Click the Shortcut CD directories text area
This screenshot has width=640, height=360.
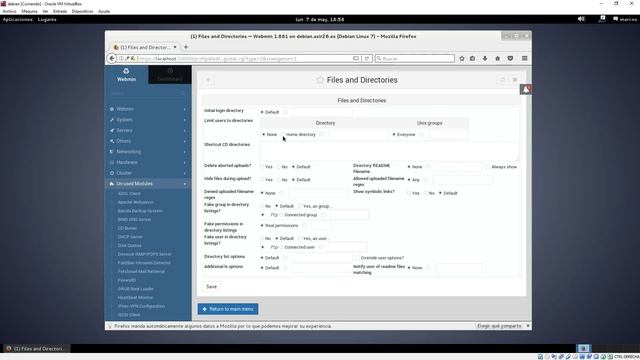[389, 151]
